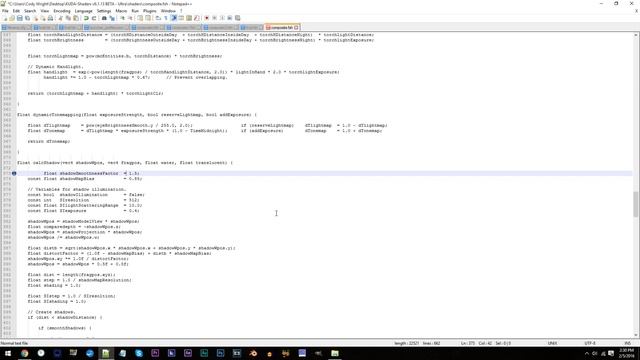640x360 pixels.
Task: Open Blender from the taskbar
Action: (x=253, y=353)
